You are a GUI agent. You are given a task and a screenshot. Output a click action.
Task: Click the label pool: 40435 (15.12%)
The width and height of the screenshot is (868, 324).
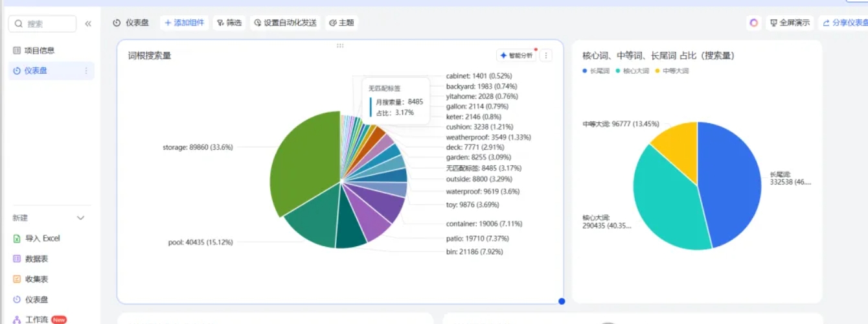pos(200,242)
